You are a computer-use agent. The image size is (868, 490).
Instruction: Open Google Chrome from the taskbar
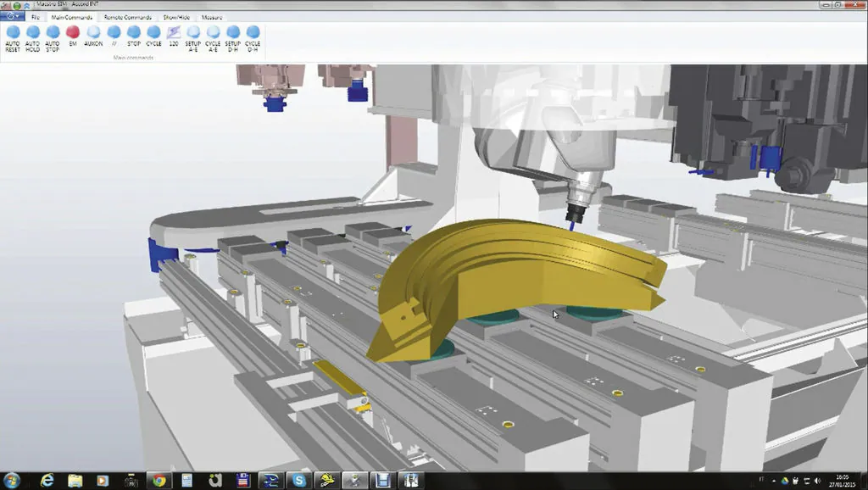click(159, 480)
